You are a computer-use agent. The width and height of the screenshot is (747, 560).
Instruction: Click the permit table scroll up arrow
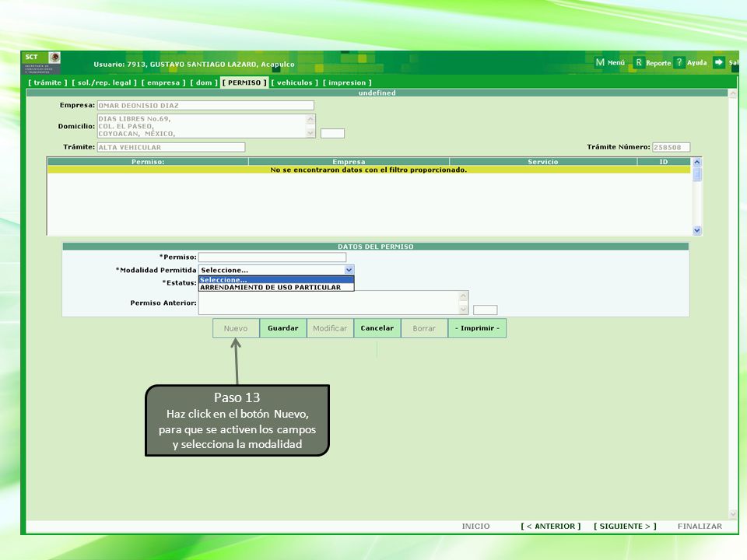click(x=697, y=163)
